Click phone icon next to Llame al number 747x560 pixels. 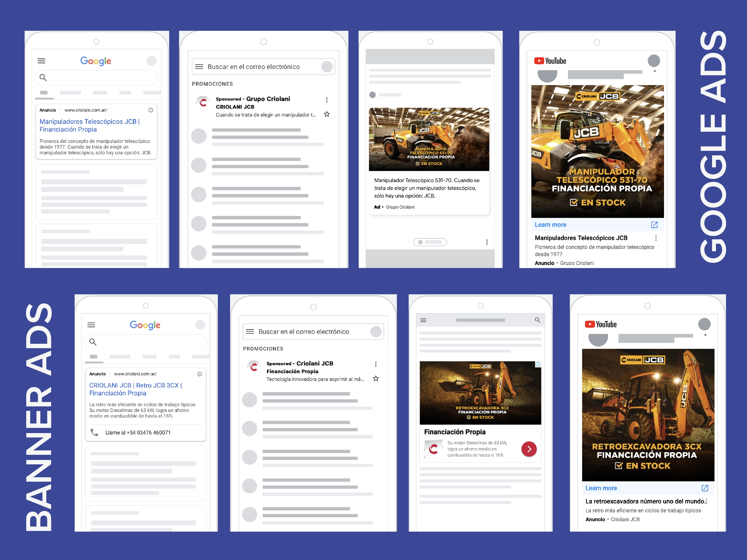(94, 432)
